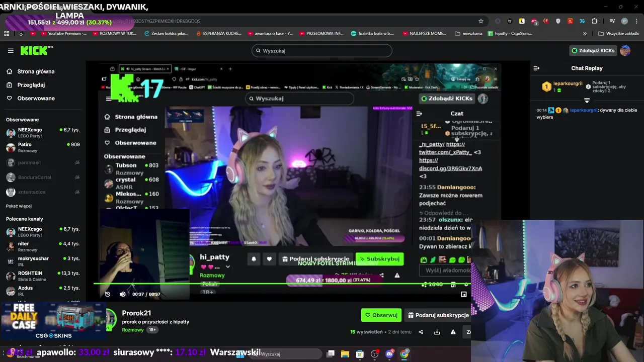
Task: Bookmark this page with the star icon
Action: 481,21
